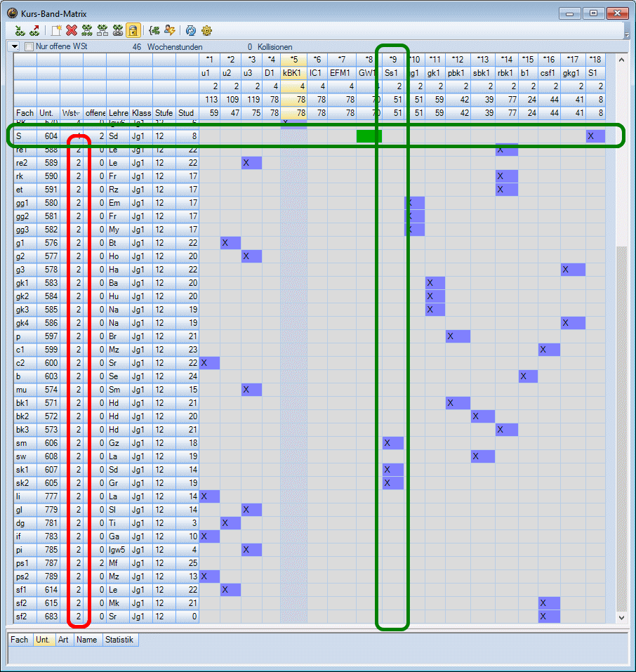Screen dimensions: 636x672
Task: Expand the dropdown arrow left of 'Nur offene WSt'
Action: click(14, 47)
